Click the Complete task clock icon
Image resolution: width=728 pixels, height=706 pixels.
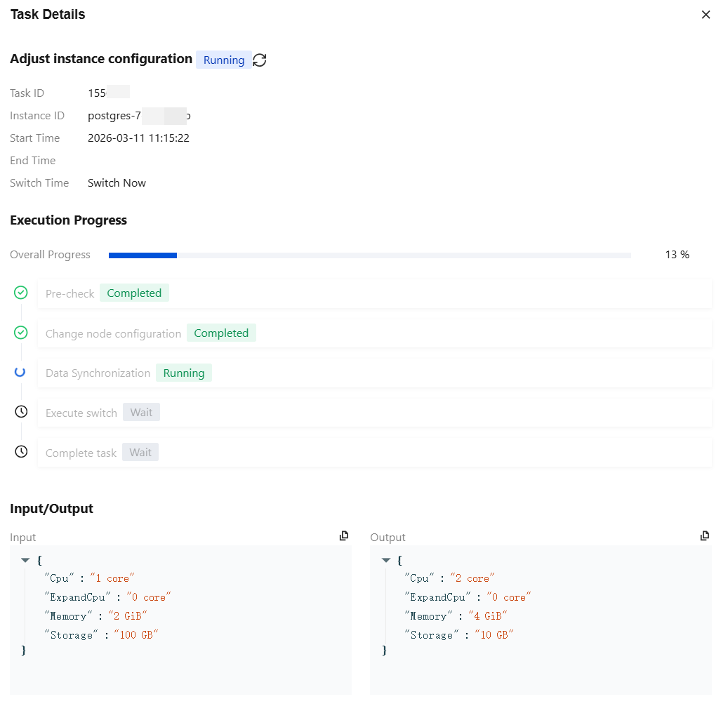pos(21,452)
